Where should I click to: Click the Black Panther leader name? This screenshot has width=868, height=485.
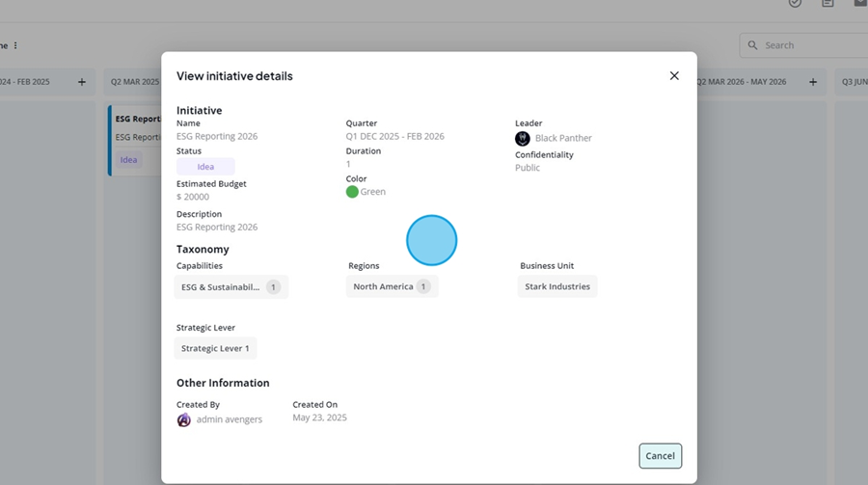coord(563,138)
